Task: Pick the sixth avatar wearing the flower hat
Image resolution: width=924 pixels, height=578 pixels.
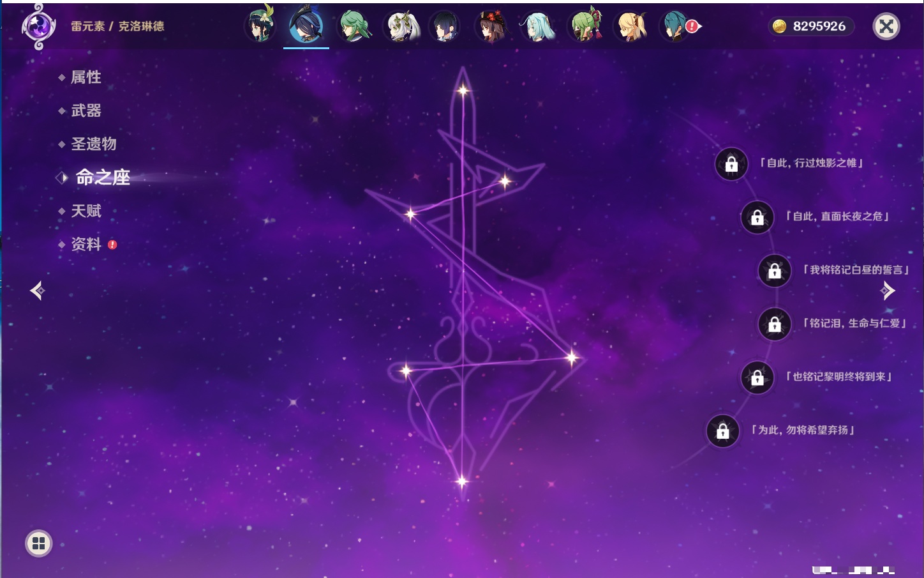Action: [x=492, y=26]
